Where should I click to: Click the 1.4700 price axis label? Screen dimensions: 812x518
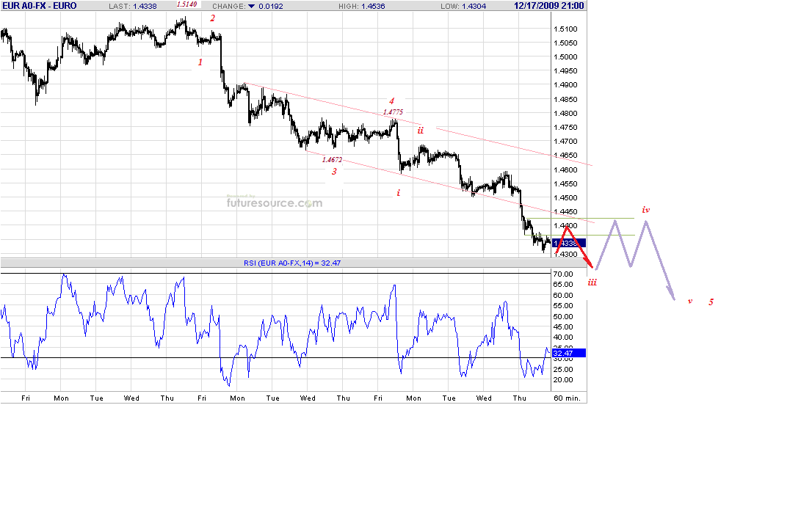[565, 142]
